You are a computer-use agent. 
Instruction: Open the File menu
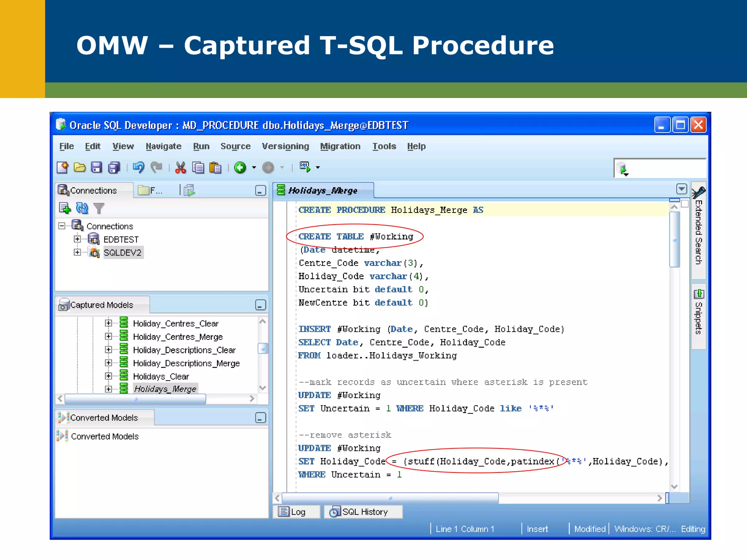[66, 146]
